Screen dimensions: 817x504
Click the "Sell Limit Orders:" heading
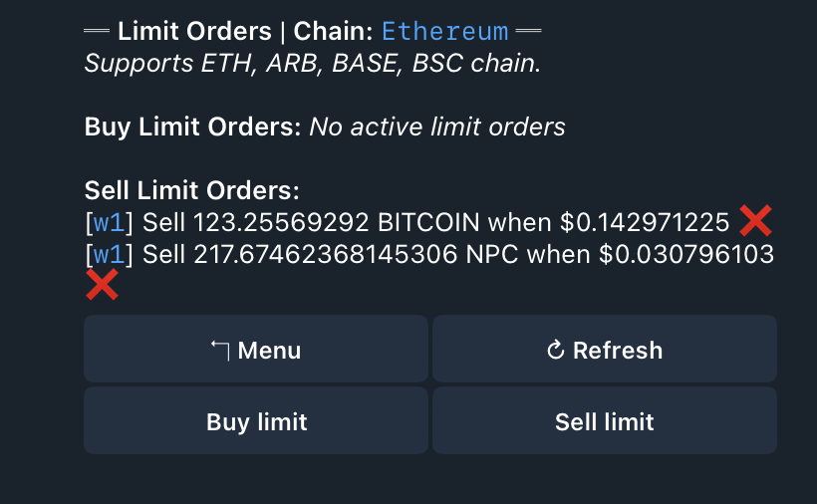click(x=192, y=190)
